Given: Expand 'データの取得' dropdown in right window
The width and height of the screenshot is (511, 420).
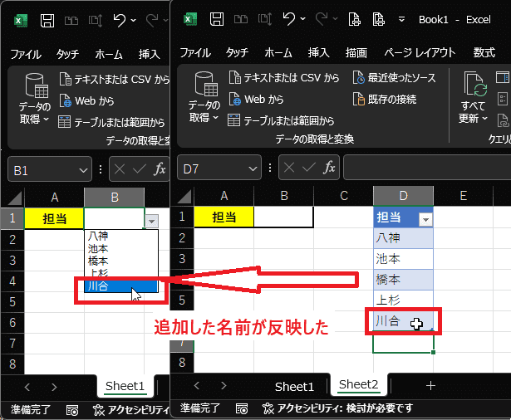Looking at the screenshot, I should 203,118.
